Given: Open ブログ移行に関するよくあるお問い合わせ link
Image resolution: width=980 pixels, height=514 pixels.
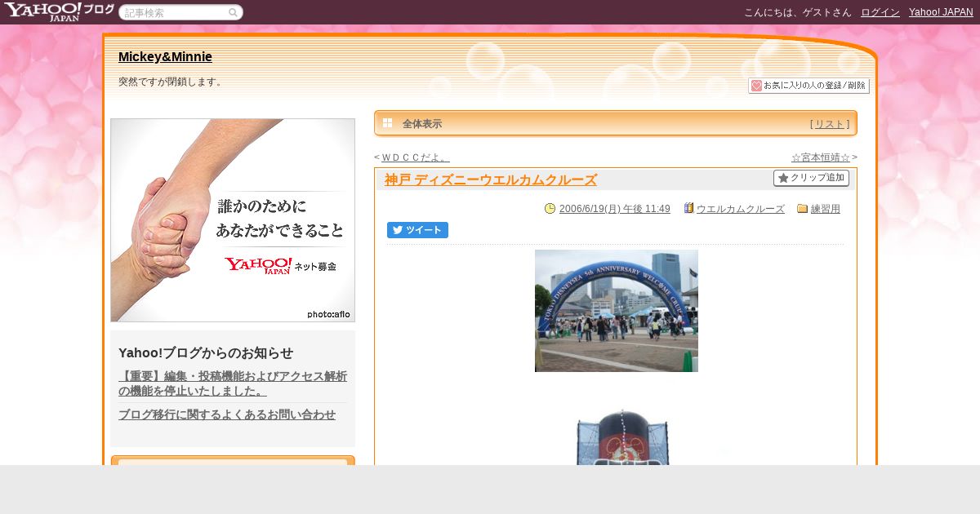Looking at the screenshot, I should coord(227,414).
